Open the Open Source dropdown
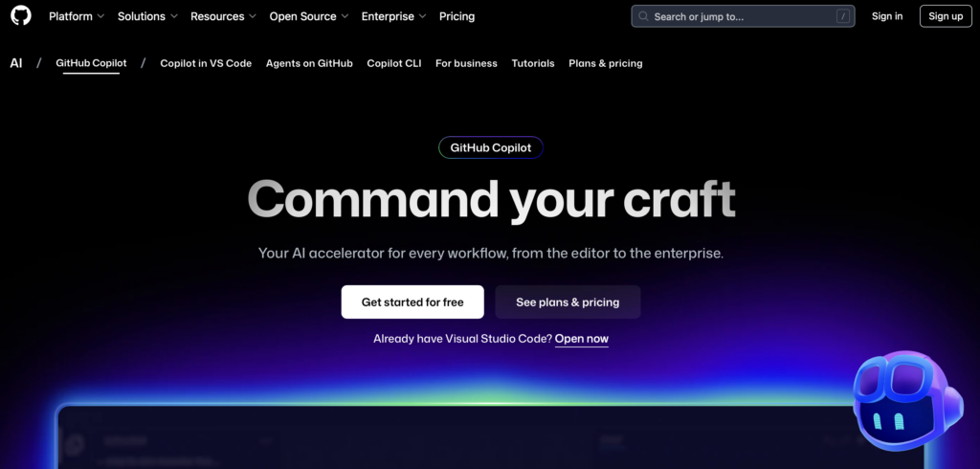The image size is (980, 469). coord(308,16)
